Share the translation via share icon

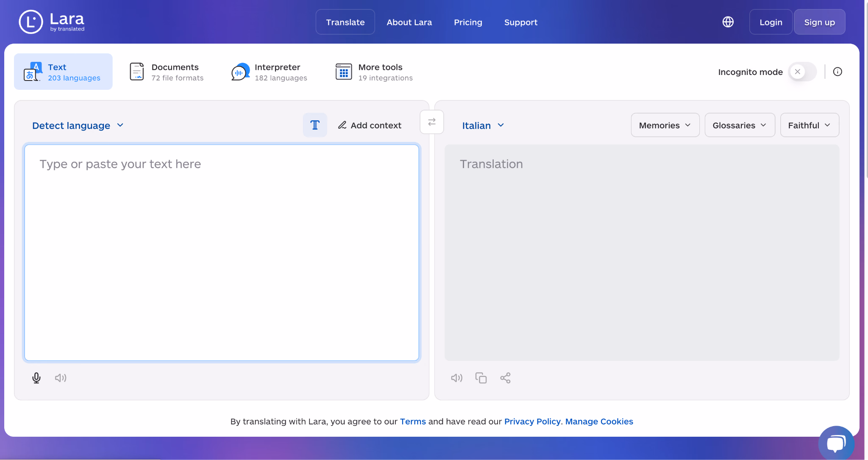tap(505, 378)
